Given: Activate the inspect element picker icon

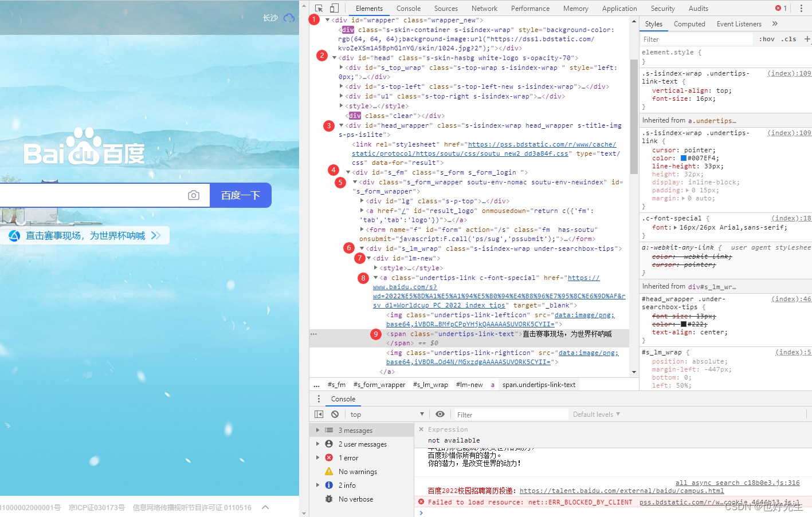Looking at the screenshot, I should 319,8.
